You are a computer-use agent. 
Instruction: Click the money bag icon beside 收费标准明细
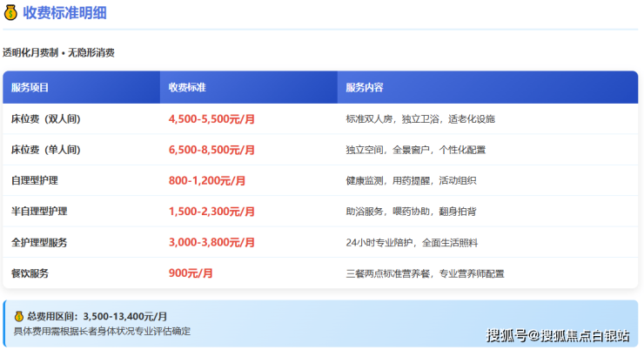coord(10,13)
